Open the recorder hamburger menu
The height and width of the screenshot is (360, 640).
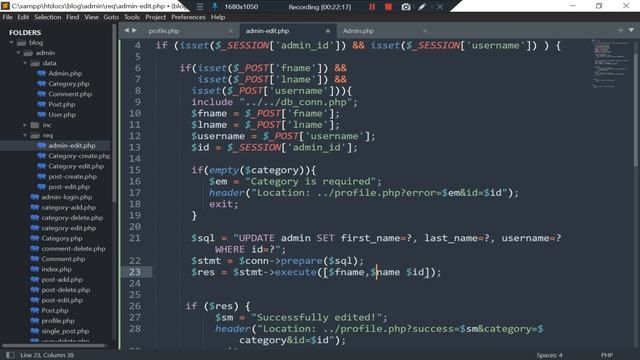tap(200, 7)
